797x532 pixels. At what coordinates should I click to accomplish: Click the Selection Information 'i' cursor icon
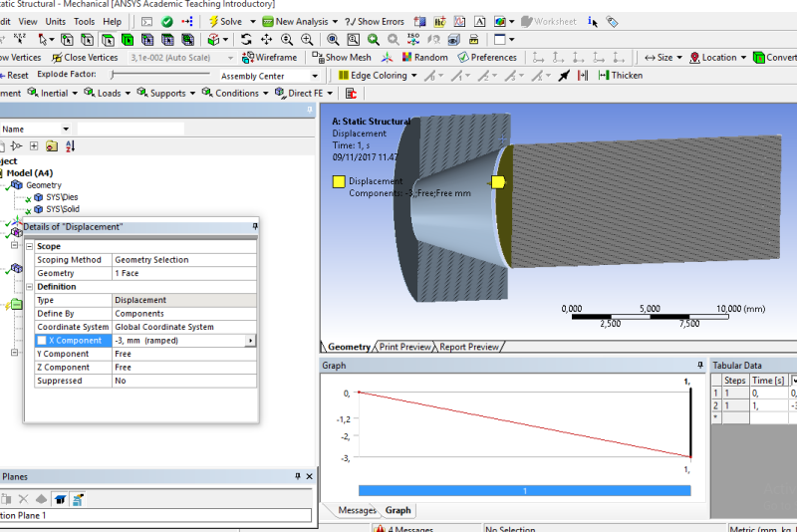coord(592,22)
